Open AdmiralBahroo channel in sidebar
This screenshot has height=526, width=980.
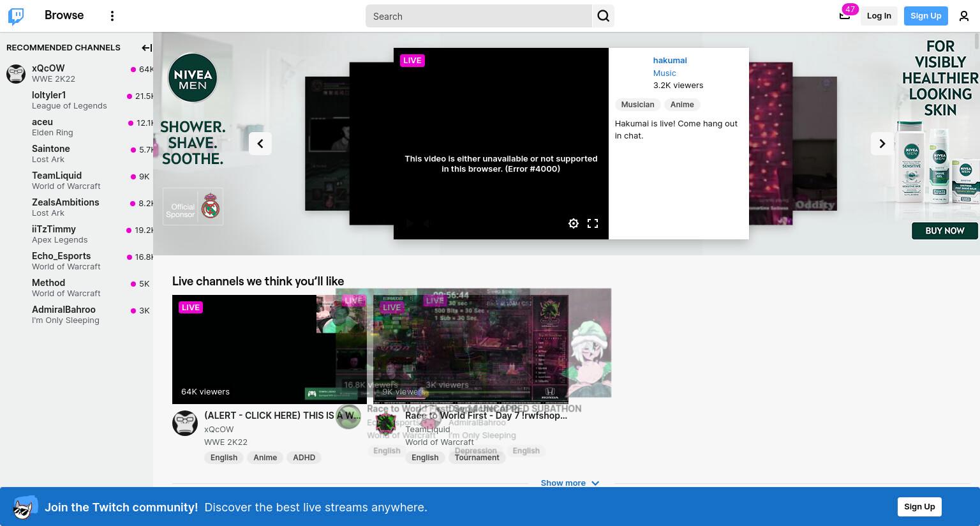pos(77,315)
